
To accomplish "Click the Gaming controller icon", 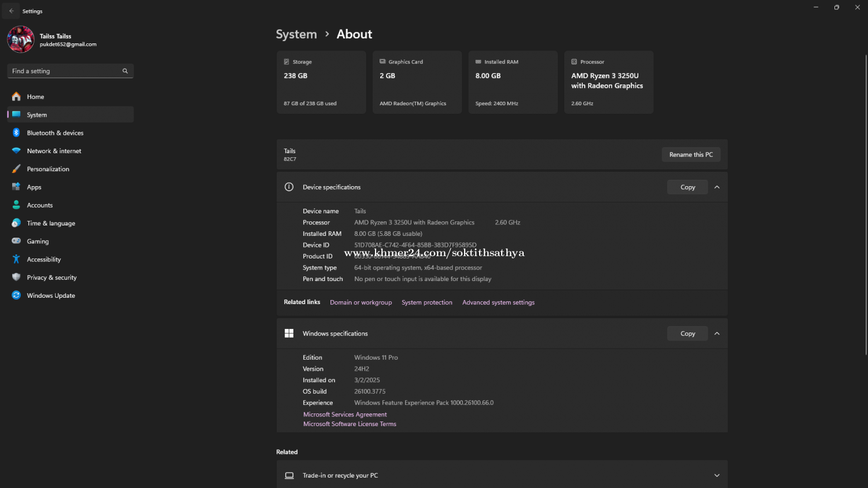I will coord(16,241).
